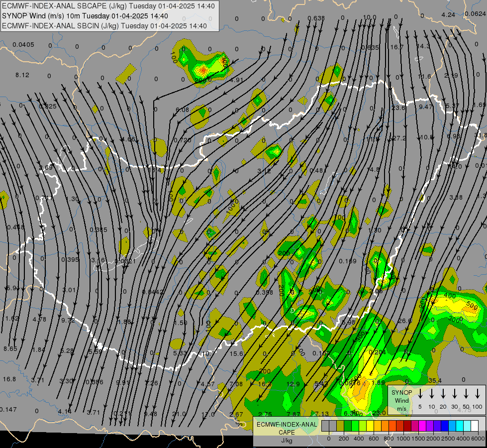Click the map value 23.6

point(398,108)
